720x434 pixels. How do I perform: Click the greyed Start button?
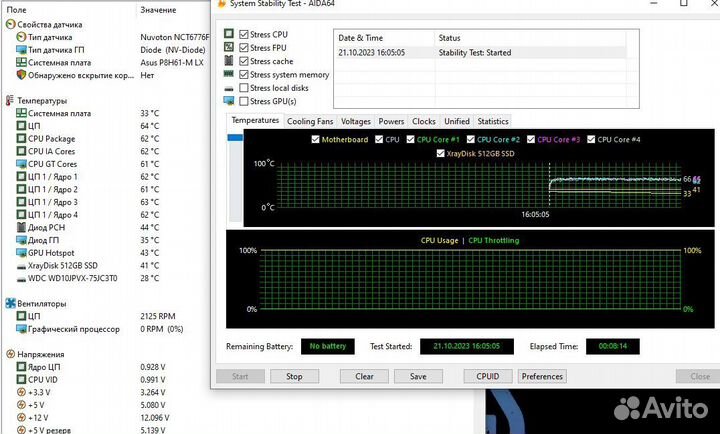(x=240, y=376)
